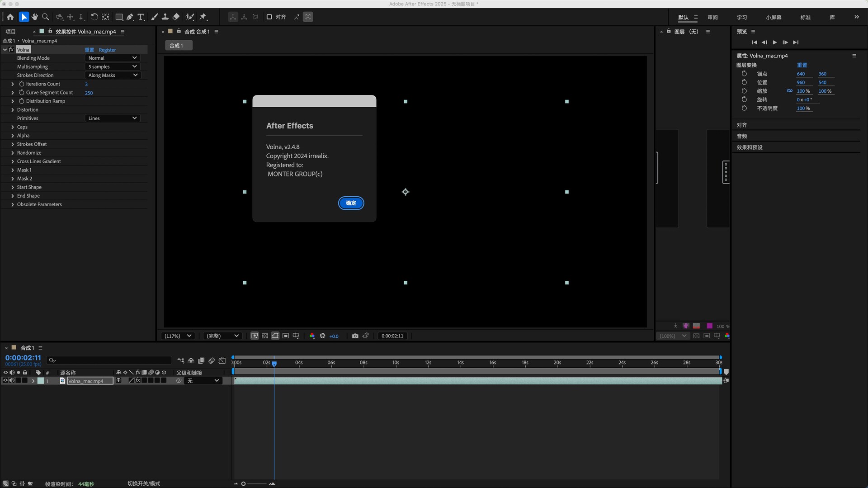Image resolution: width=868 pixels, height=488 pixels.
Task: Hide the Volna_mac.mp4 layer video eye
Action: (5, 381)
